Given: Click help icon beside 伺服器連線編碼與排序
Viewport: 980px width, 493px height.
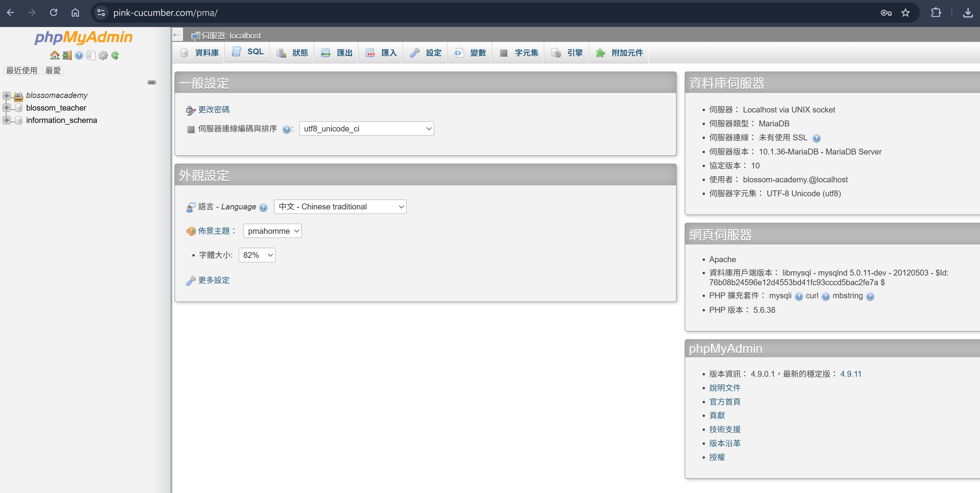Looking at the screenshot, I should [287, 129].
